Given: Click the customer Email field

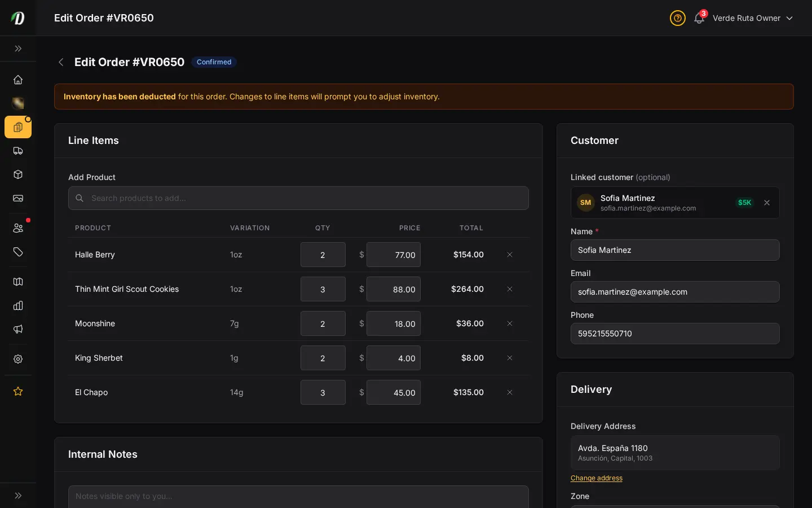Looking at the screenshot, I should pos(675,292).
